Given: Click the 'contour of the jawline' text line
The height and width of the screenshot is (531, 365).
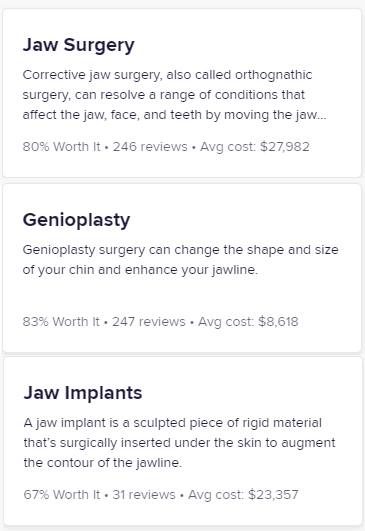Looking at the screenshot, I should 103,463.
